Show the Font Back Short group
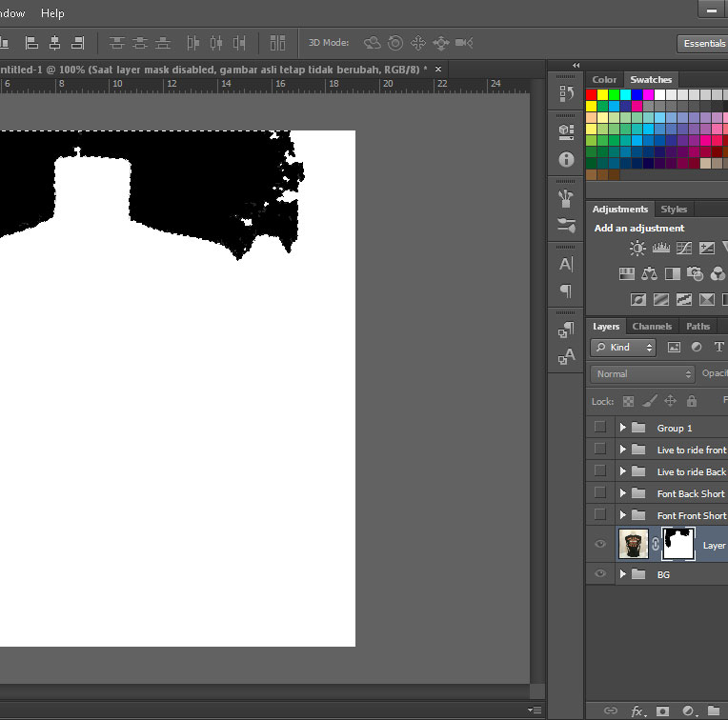728x720 pixels. (x=599, y=493)
